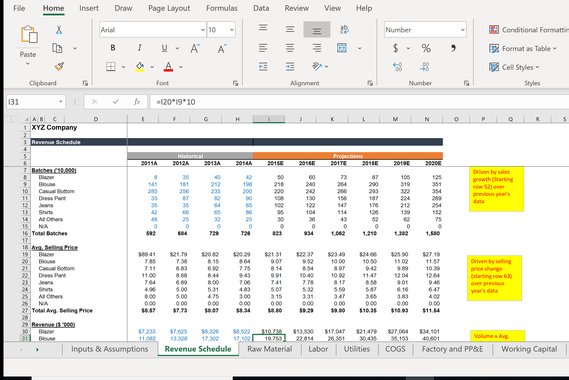Apply comma style
This screenshot has height=380, width=569.
pos(453,48)
